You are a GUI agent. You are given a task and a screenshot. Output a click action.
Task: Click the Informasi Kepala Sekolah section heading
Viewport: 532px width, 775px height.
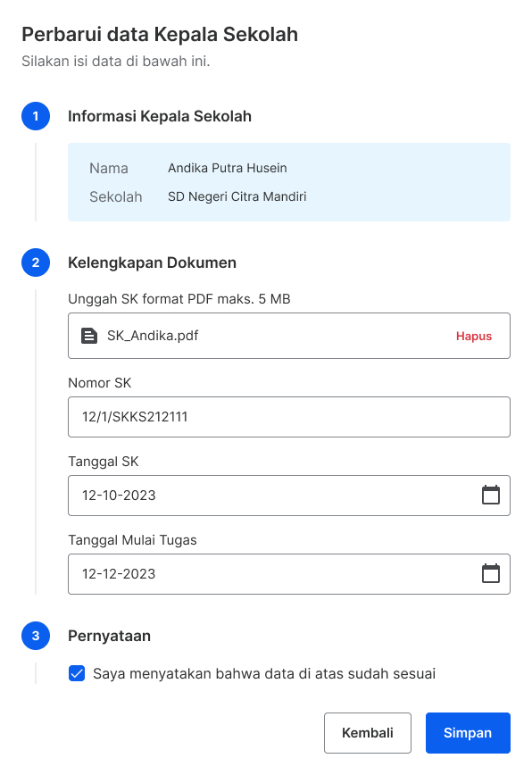pyautogui.click(x=160, y=116)
